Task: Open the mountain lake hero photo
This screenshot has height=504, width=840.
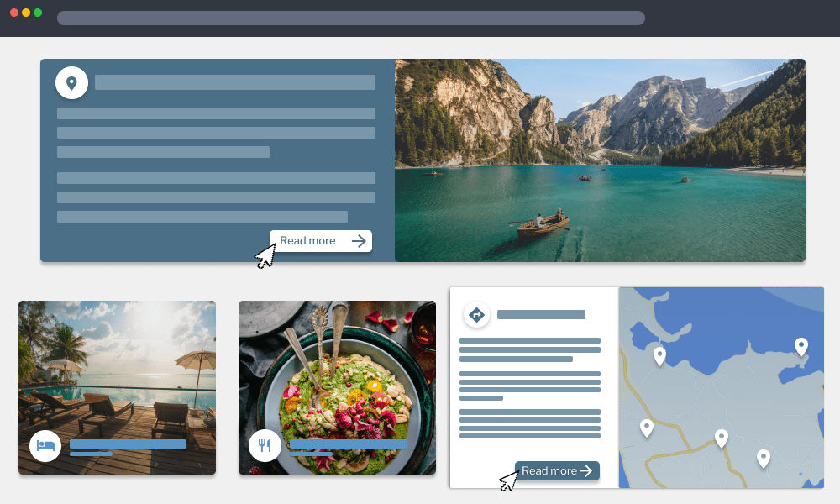Action: tap(600, 160)
